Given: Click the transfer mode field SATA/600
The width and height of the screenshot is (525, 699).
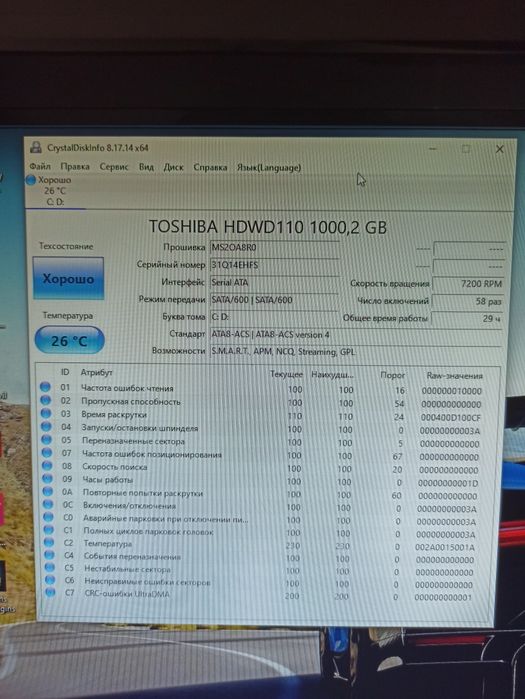Looking at the screenshot, I should point(274,300).
